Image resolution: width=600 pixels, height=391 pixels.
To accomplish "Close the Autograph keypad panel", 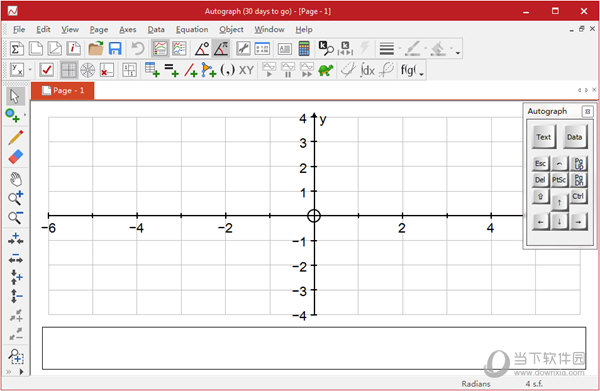I will 587,111.
